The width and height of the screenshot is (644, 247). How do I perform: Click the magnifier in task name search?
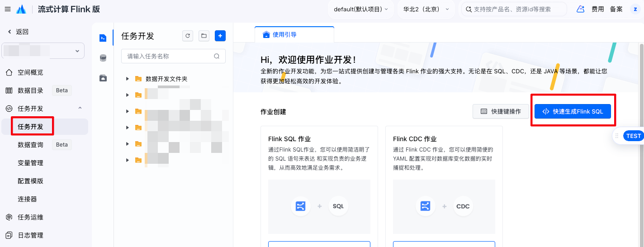[217, 56]
